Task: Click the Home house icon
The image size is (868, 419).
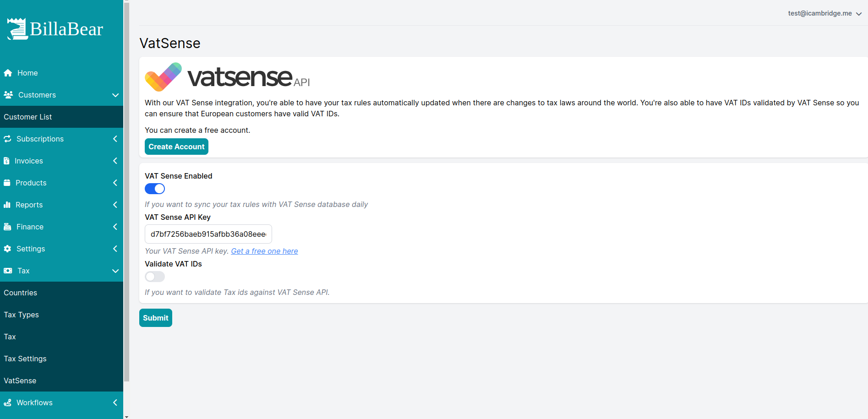Action: tap(8, 73)
